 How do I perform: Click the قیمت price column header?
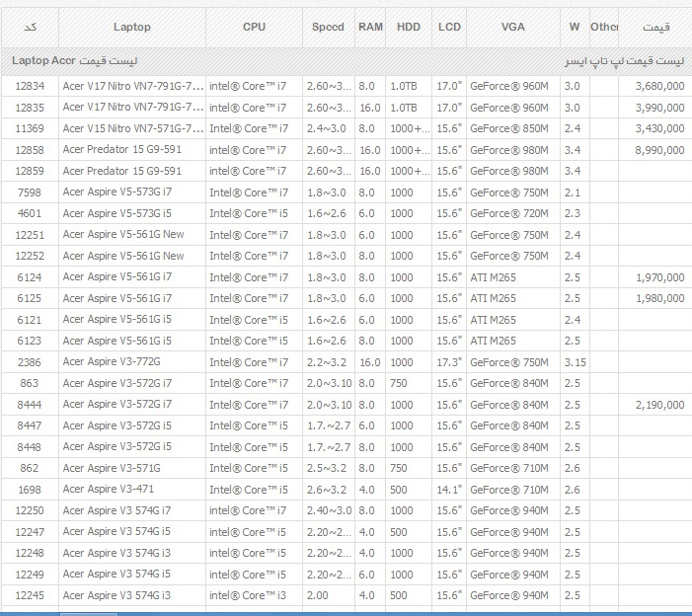[655, 27]
